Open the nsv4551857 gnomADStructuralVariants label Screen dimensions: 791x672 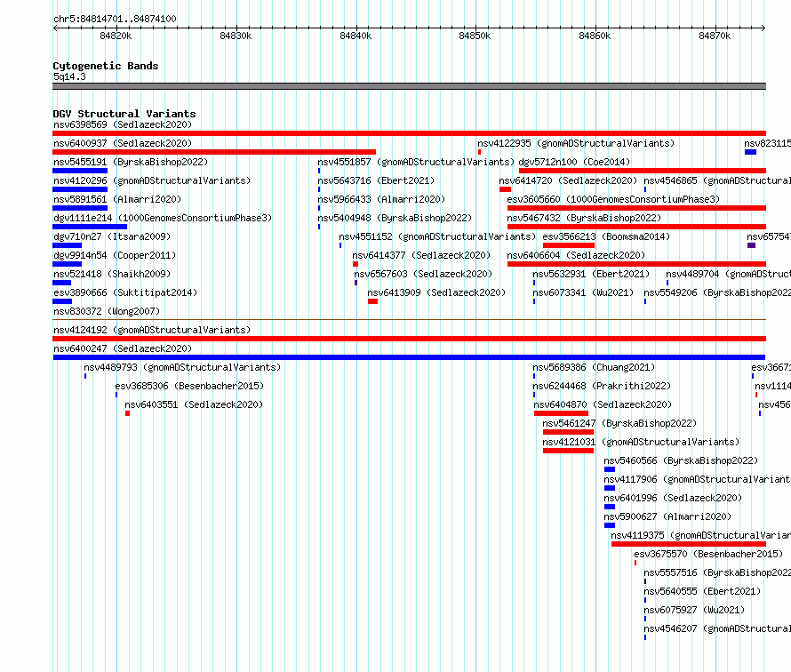(x=416, y=162)
